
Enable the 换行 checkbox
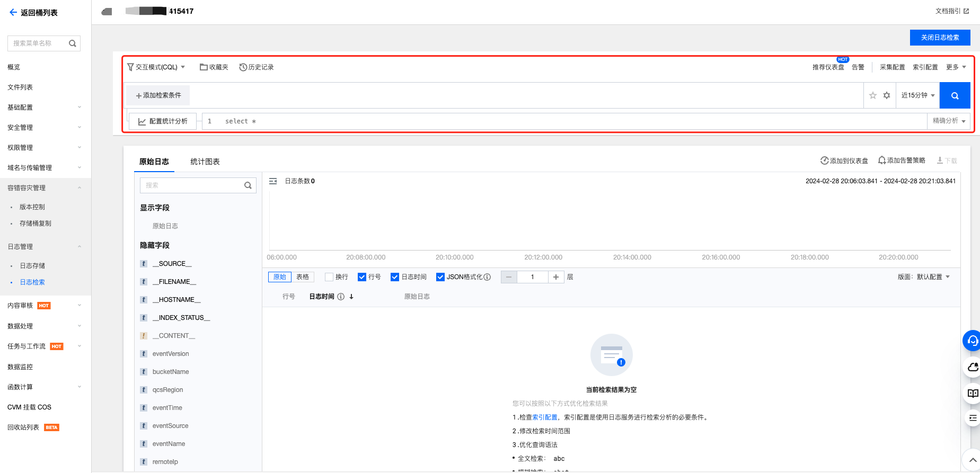pos(329,277)
